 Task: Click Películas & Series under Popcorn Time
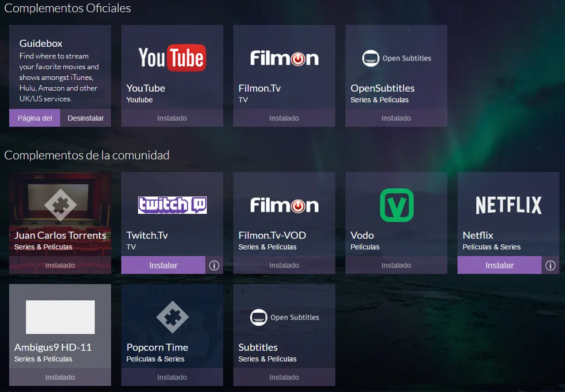pyautogui.click(x=155, y=359)
